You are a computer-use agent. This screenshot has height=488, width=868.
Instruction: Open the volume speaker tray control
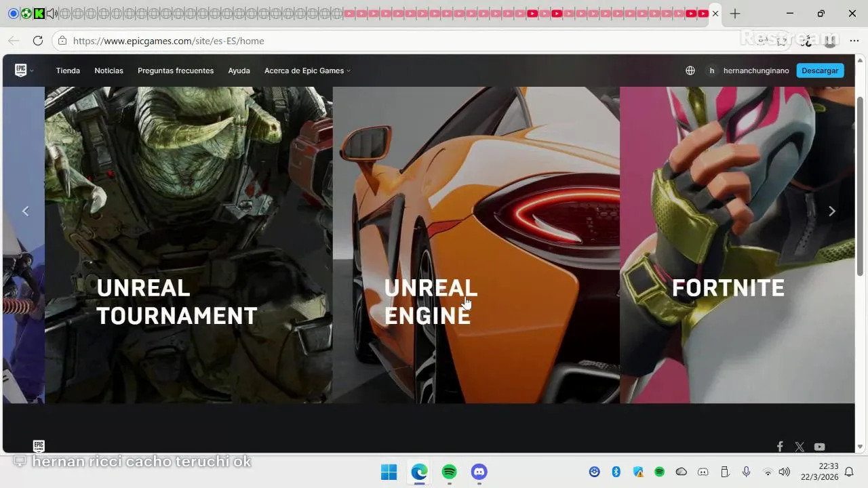785,472
